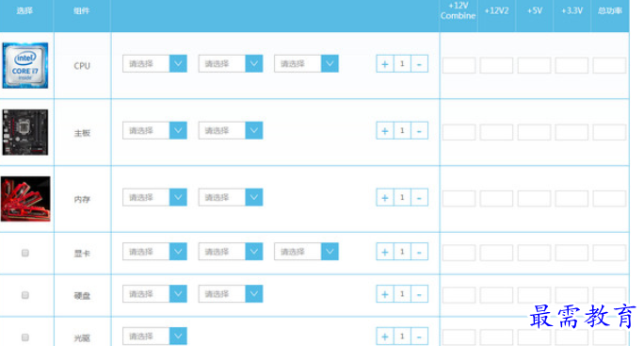Screen dimensions: 644x346
Task: Click the +3.3V column header
Action: click(572, 11)
